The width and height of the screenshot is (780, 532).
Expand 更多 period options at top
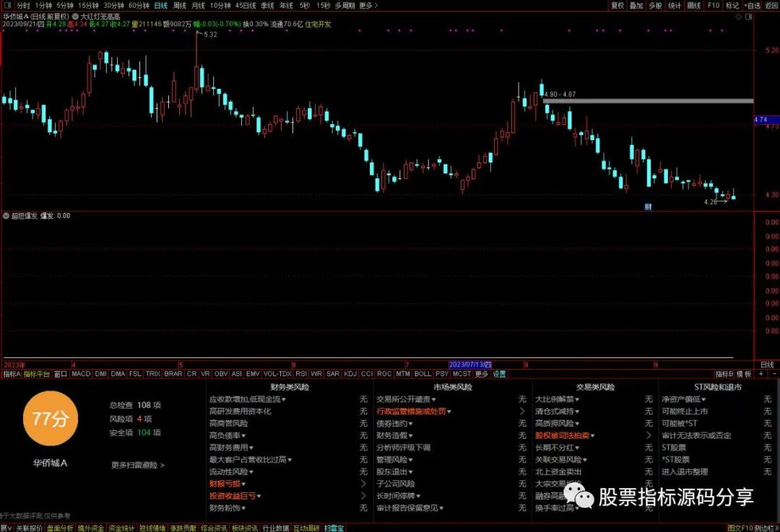(x=368, y=6)
